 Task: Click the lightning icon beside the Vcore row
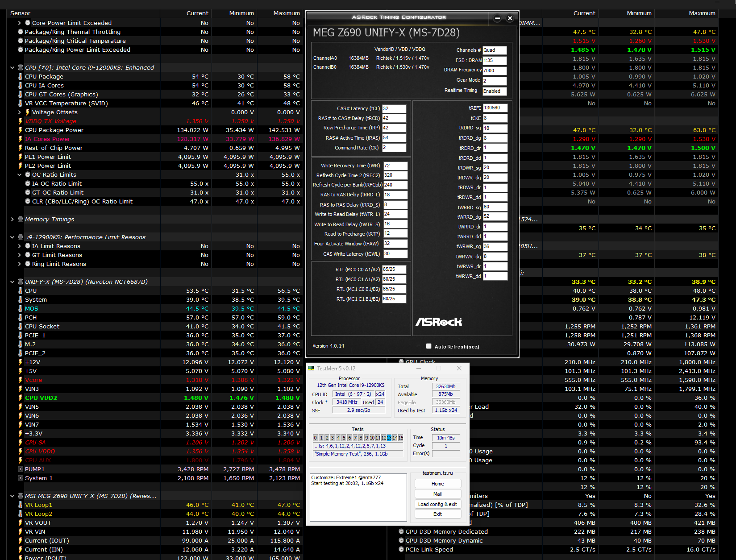pos(20,380)
